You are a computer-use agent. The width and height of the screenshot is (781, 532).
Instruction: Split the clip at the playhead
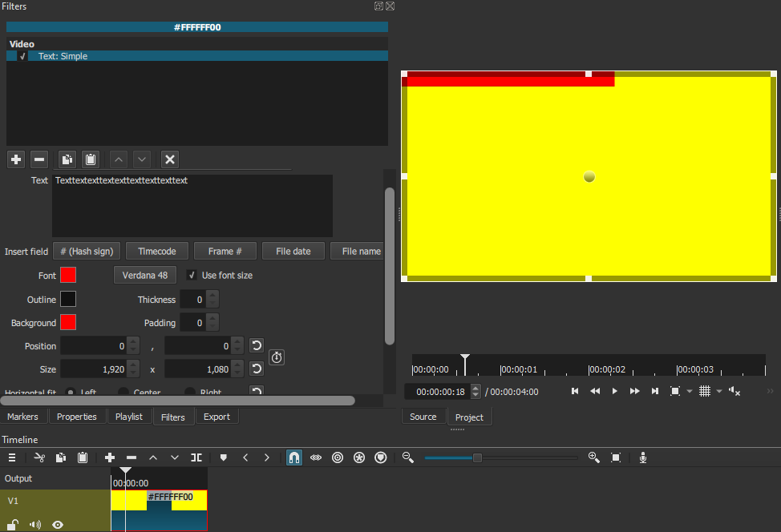coord(196,457)
